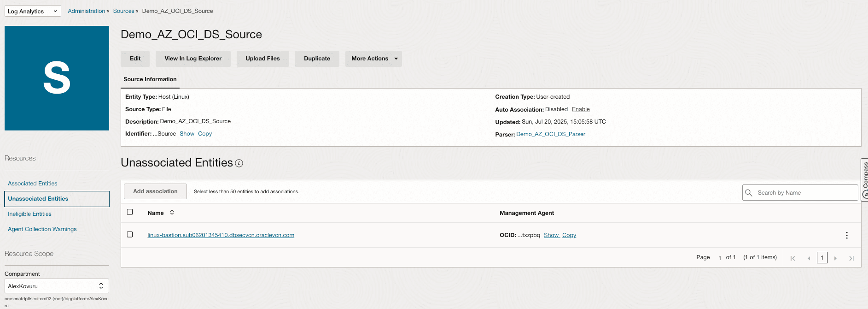This screenshot has width=868, height=309.
Task: Expand the Log Analytics service dropdown
Action: click(x=33, y=11)
